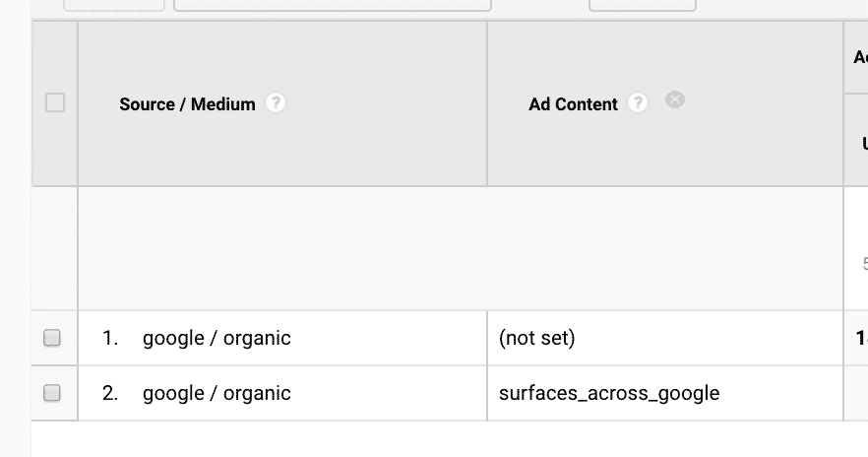Click the row 1 value in the Users column
Screen dimensions: 868x457
pyautogui.click(x=861, y=338)
